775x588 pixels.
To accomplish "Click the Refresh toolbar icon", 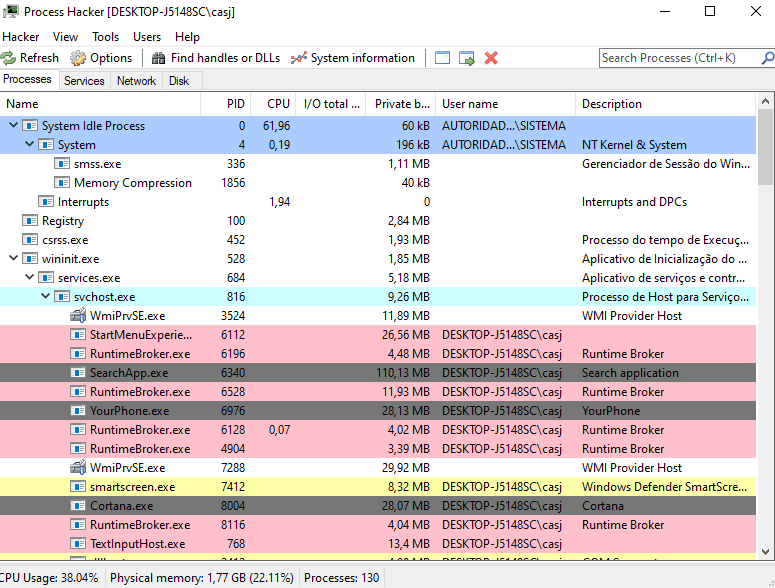I will (x=8, y=58).
